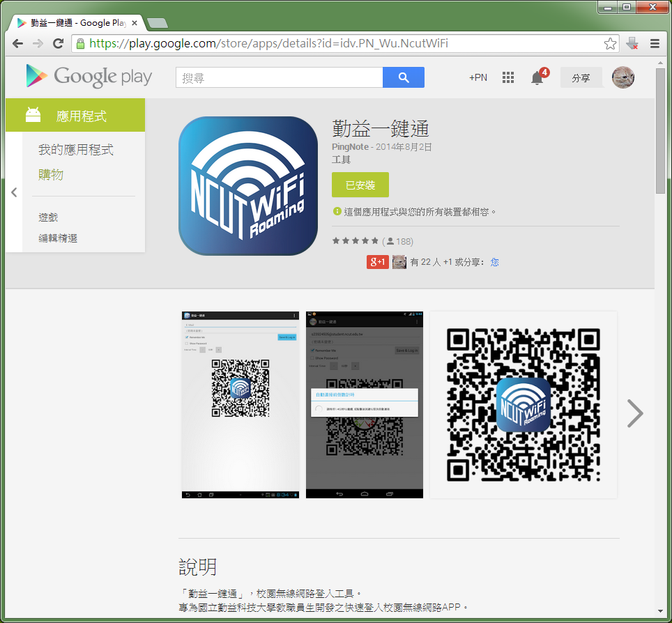Viewport: 672px width, 623px height.
Task: Click the search input field
Action: coord(279,77)
